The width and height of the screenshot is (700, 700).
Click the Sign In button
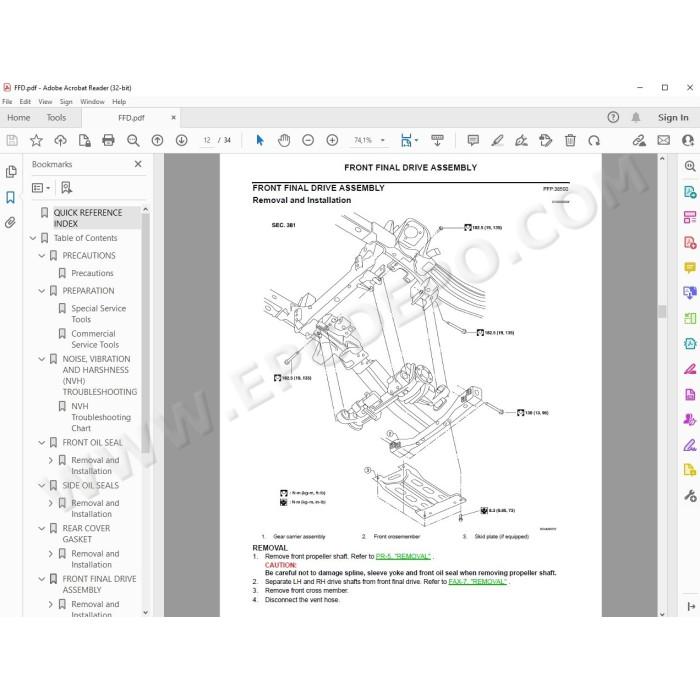coord(673,117)
